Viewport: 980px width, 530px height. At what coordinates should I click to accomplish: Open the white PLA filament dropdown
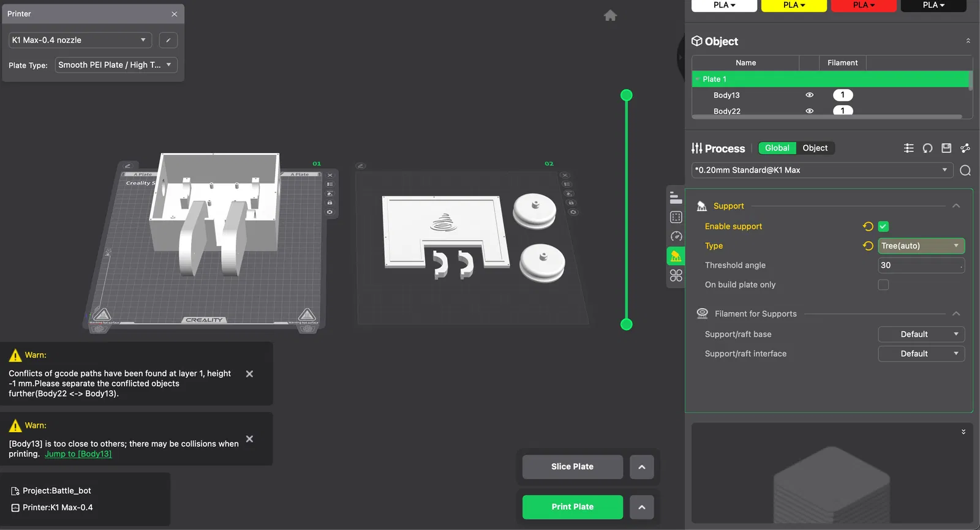(x=725, y=6)
